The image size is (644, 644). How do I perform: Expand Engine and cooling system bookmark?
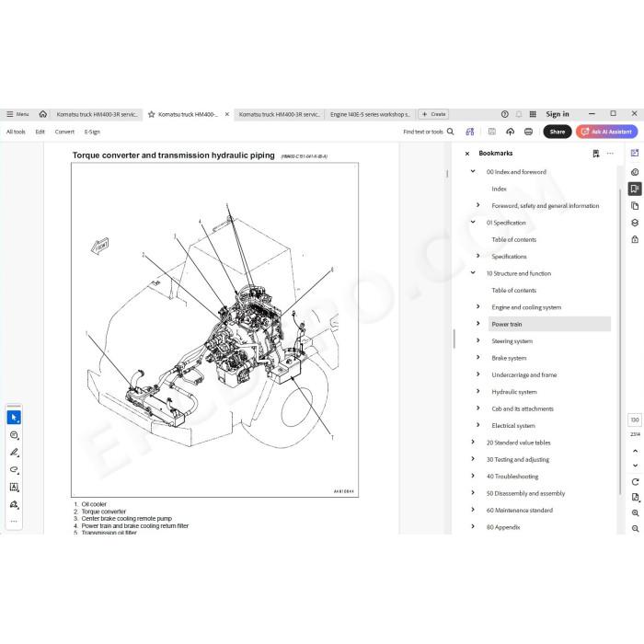(478, 306)
